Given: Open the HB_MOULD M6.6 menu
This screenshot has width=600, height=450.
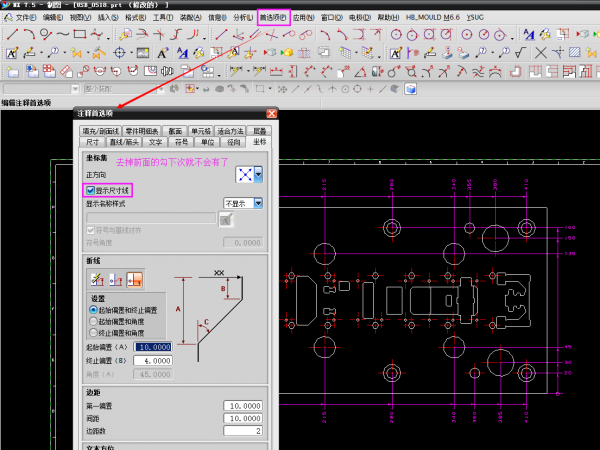Looking at the screenshot, I should click(432, 18).
